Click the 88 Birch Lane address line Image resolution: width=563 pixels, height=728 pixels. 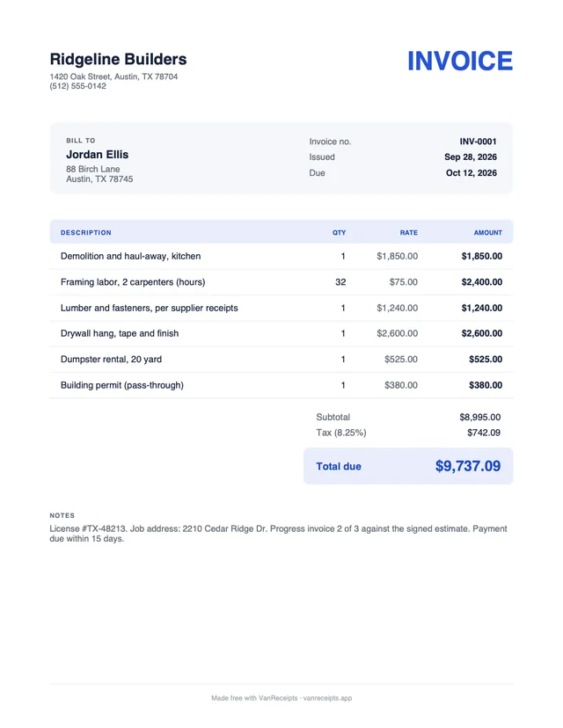tap(93, 169)
